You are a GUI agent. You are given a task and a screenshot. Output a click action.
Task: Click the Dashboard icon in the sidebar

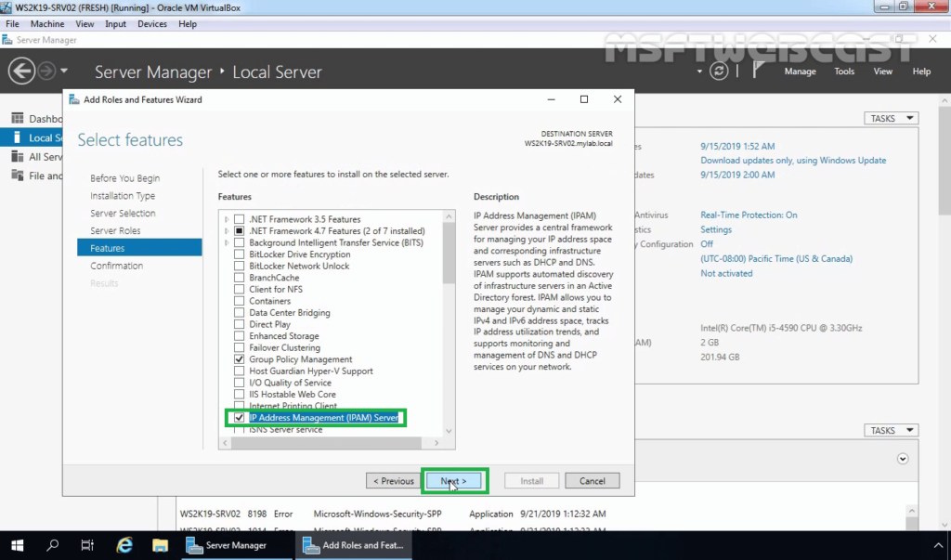pyautogui.click(x=18, y=118)
